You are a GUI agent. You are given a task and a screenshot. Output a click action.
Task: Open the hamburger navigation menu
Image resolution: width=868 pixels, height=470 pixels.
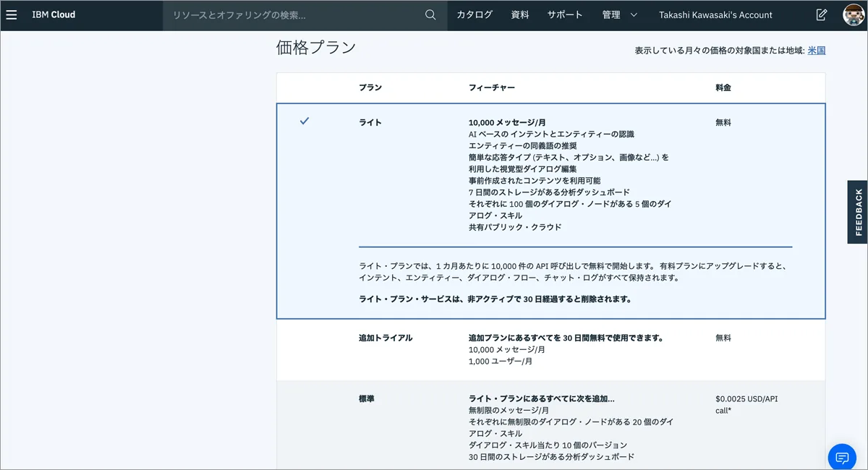[12, 14]
